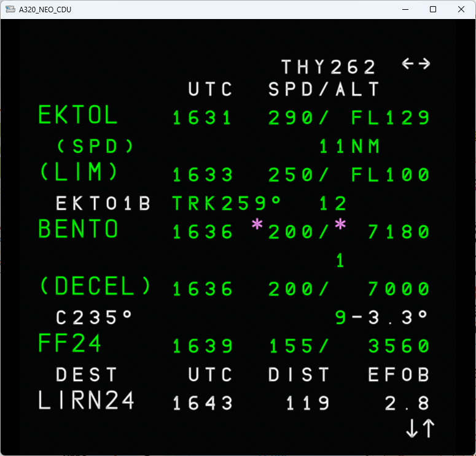Minimize the A320_NEO_CDU window

pyautogui.click(x=405, y=9)
